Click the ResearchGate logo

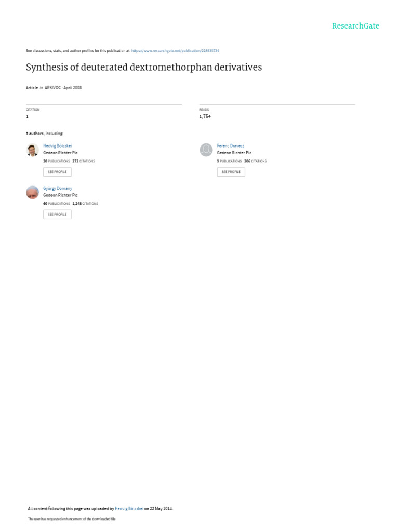pyautogui.click(x=355, y=26)
